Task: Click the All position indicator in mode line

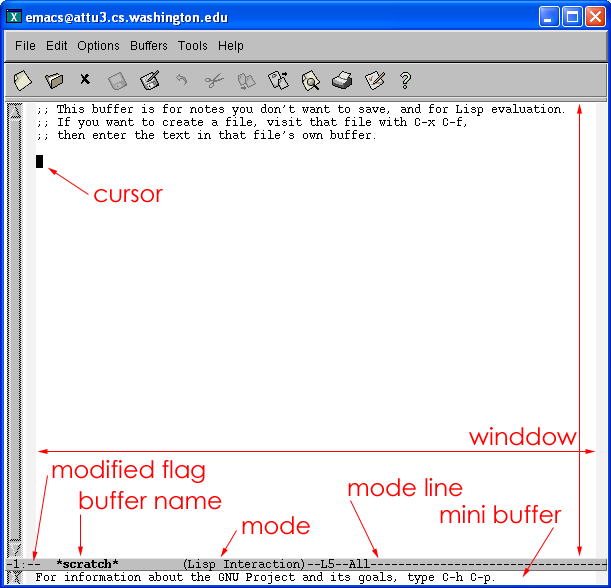Action: tap(359, 564)
